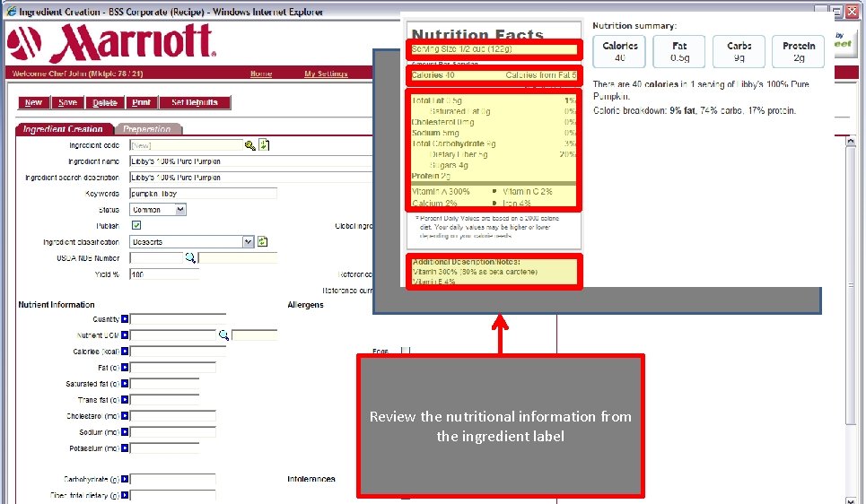Click the USDA NDB Number input field
This screenshot has height=504, width=866.
(x=156, y=257)
